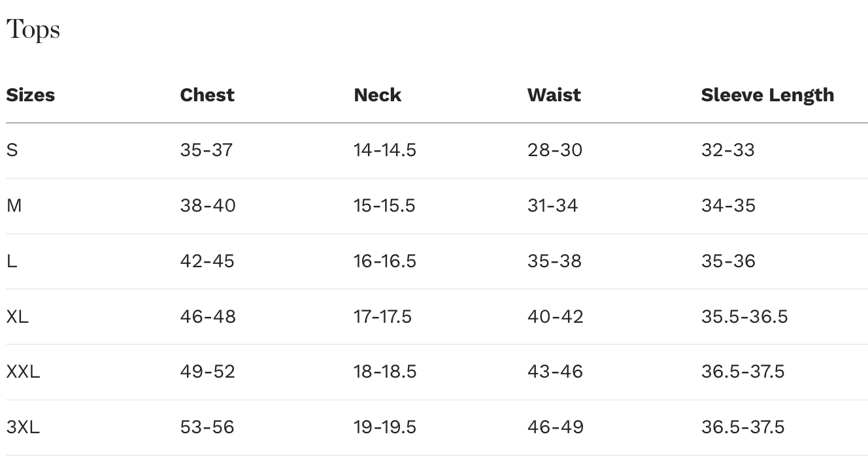The image size is (868, 460).
Task: Select the Chest column header
Action: point(207,95)
